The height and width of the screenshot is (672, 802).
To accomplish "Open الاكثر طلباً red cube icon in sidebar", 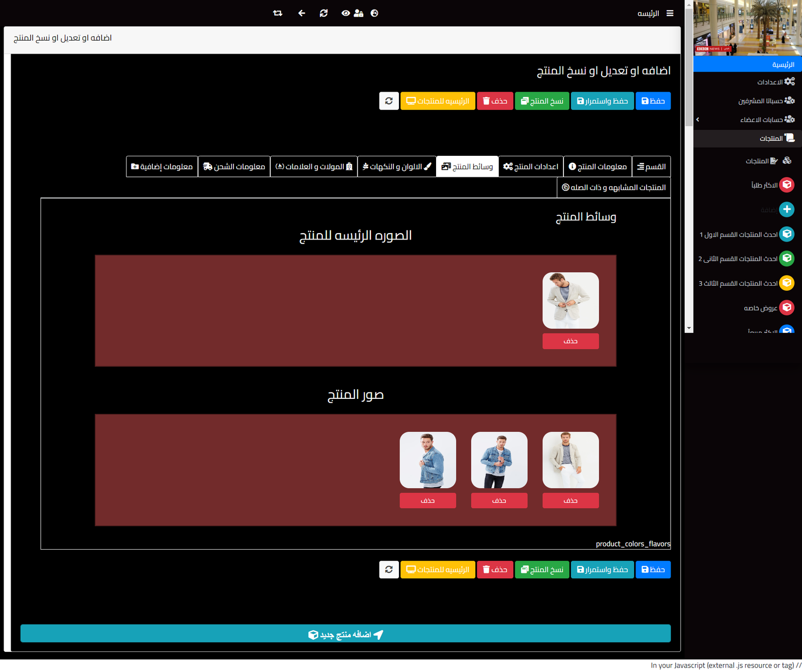I will click(786, 185).
